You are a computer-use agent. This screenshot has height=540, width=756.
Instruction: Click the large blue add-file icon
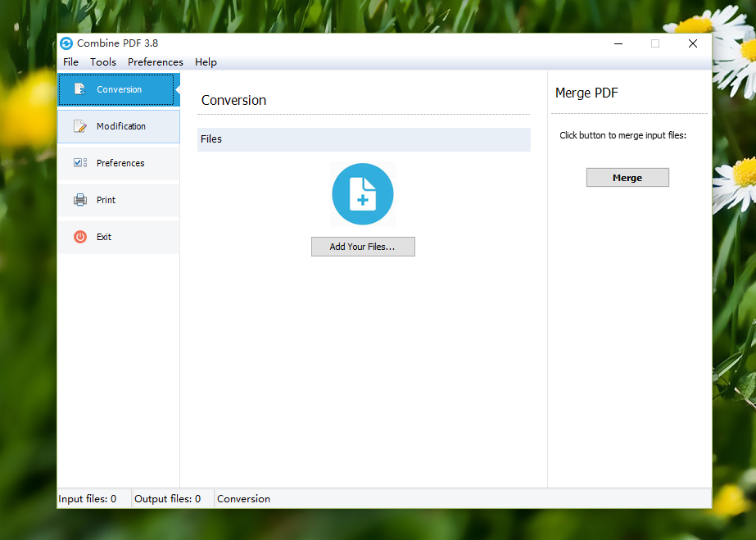pos(363,194)
